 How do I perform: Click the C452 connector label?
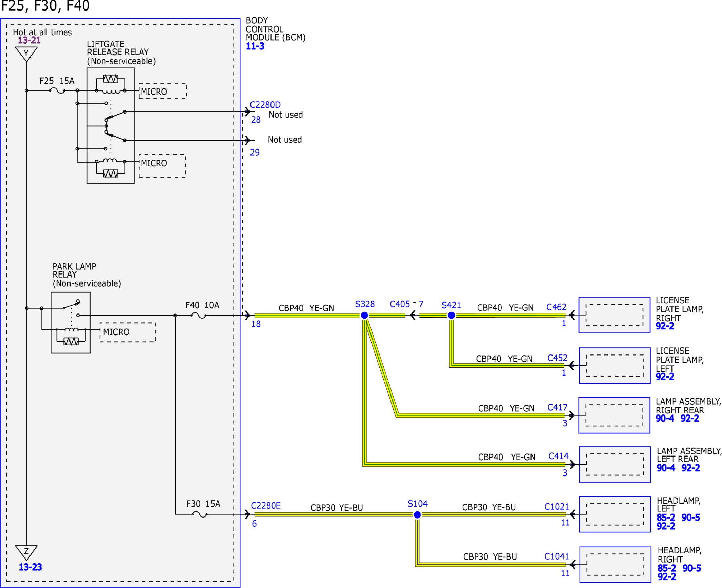[557, 358]
